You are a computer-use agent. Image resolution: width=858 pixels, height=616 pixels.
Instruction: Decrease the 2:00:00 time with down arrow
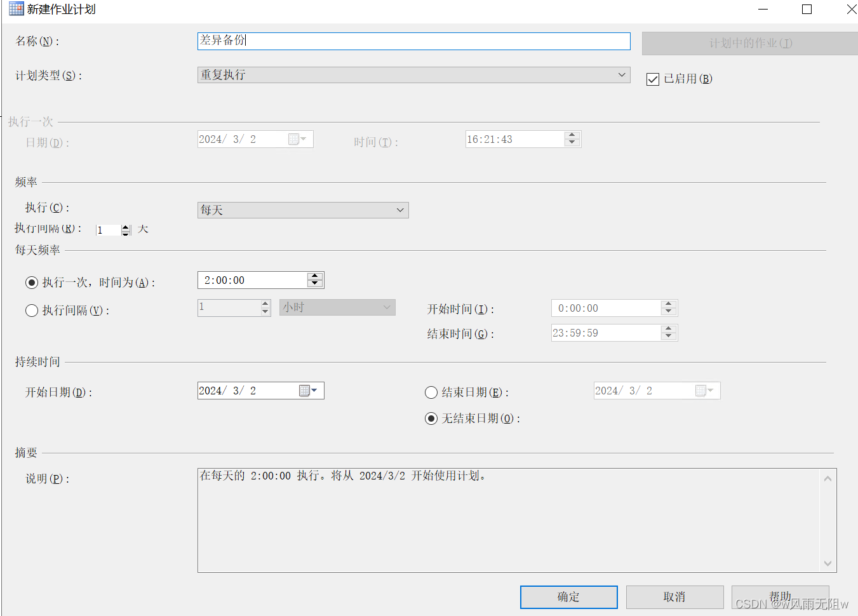(315, 284)
